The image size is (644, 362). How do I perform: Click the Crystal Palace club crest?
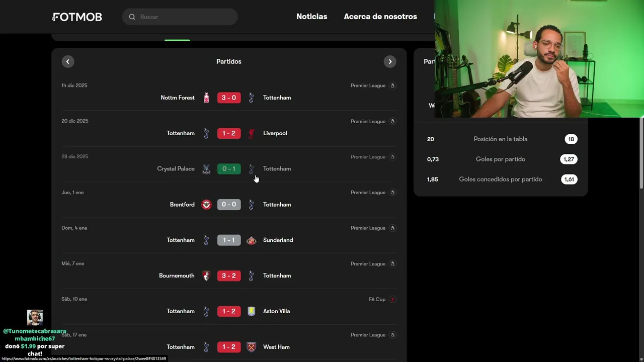[x=206, y=169]
